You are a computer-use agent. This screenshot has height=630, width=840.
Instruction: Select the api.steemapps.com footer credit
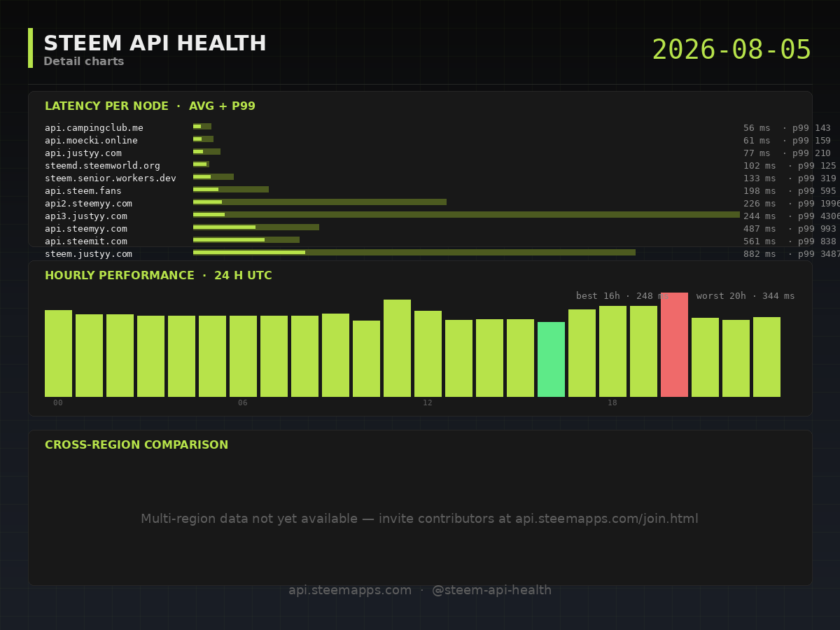point(420,590)
